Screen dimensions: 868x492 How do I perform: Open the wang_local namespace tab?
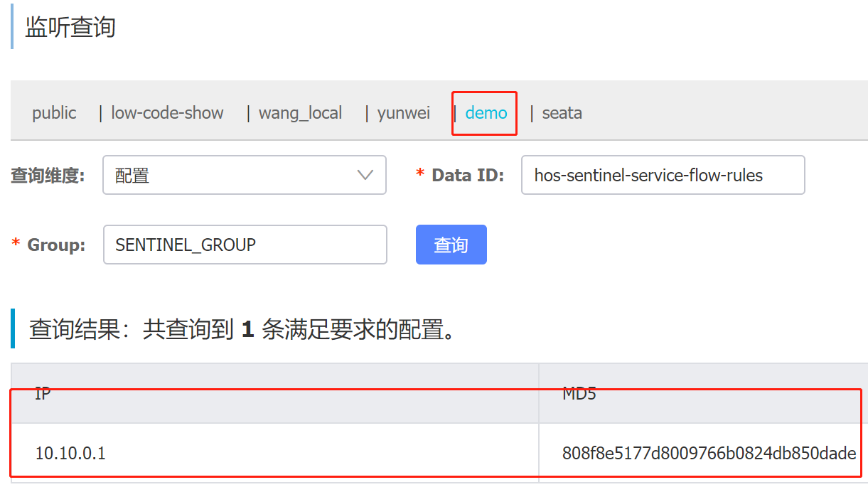300,113
